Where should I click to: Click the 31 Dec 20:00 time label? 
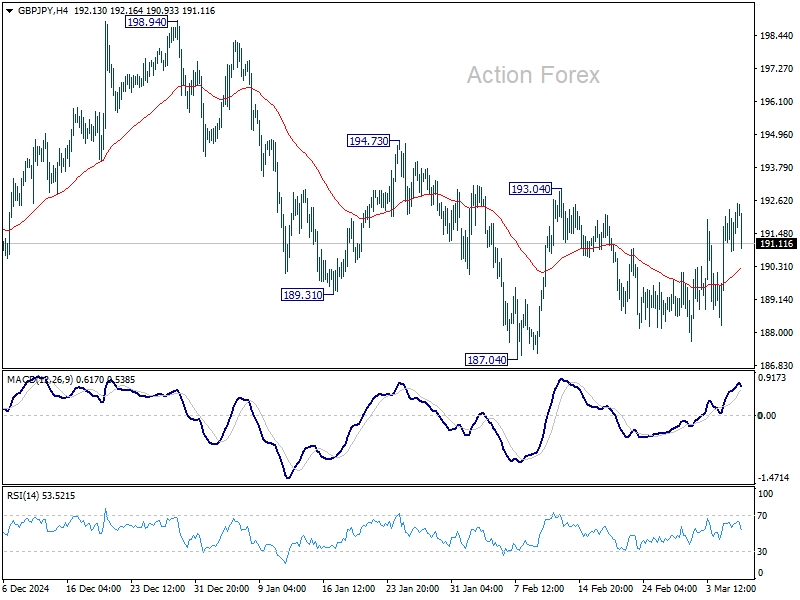(221, 588)
